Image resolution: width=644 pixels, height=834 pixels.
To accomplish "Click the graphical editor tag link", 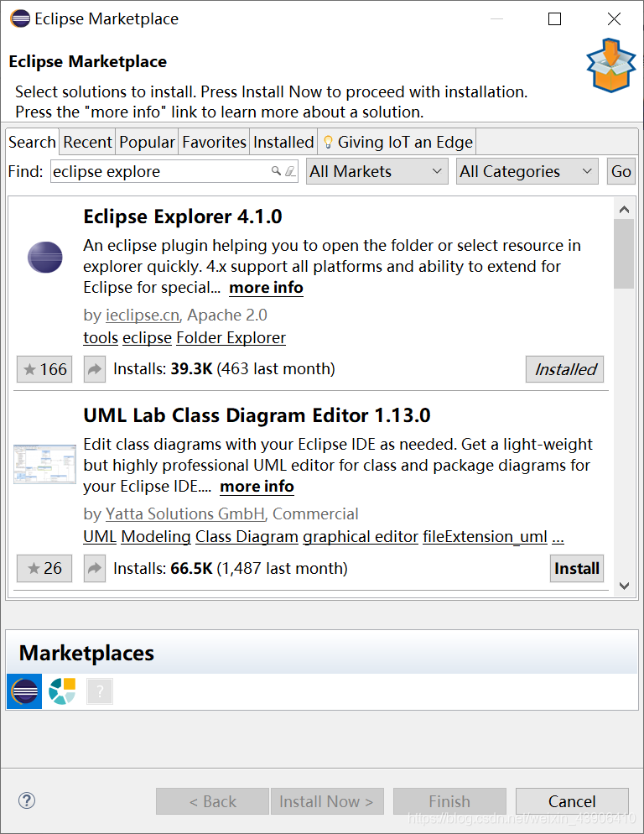I will point(361,537).
